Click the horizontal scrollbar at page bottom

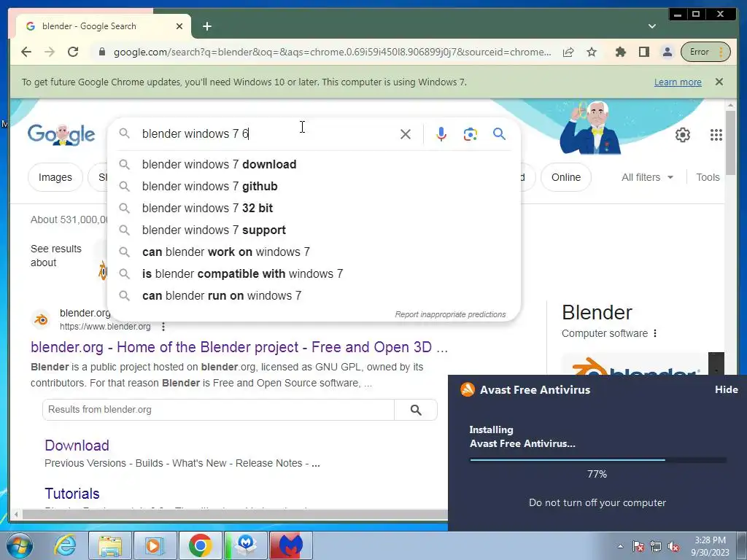[x=233, y=514]
